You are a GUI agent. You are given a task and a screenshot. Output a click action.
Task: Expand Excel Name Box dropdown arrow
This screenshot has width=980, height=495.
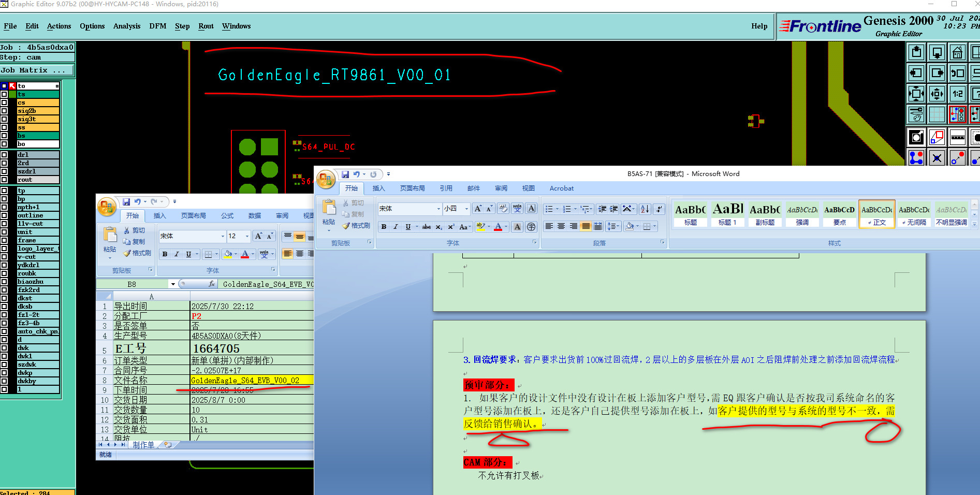pos(173,284)
